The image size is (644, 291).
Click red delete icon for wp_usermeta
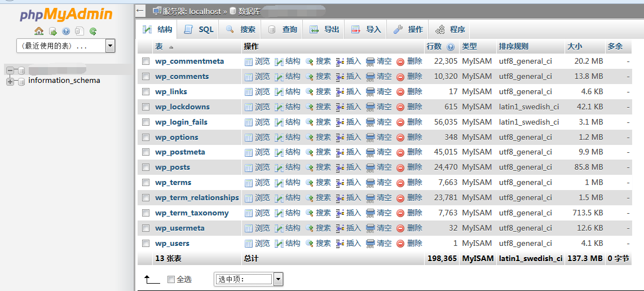(400, 228)
